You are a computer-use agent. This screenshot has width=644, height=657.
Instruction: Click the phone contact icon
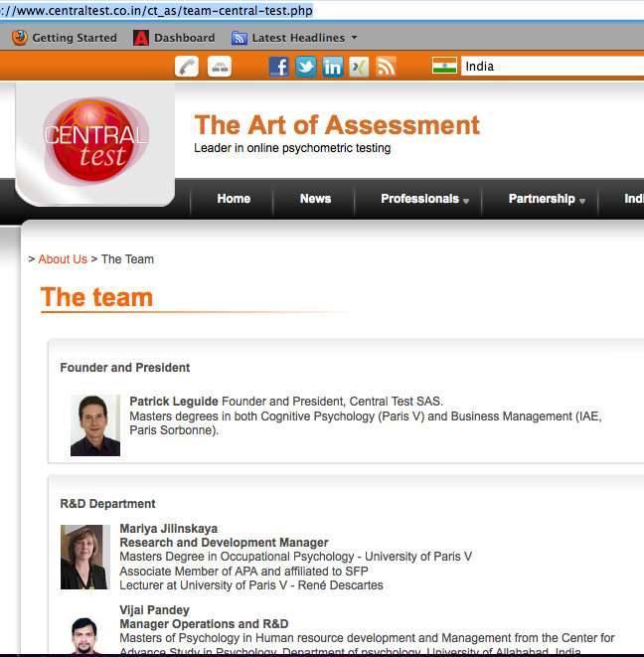coord(187,67)
